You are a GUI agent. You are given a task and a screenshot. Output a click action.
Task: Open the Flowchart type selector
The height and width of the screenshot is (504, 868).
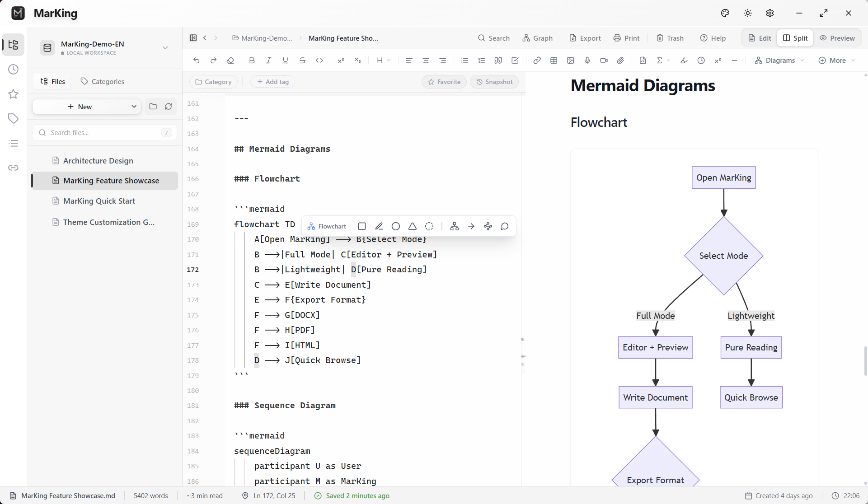coord(327,226)
